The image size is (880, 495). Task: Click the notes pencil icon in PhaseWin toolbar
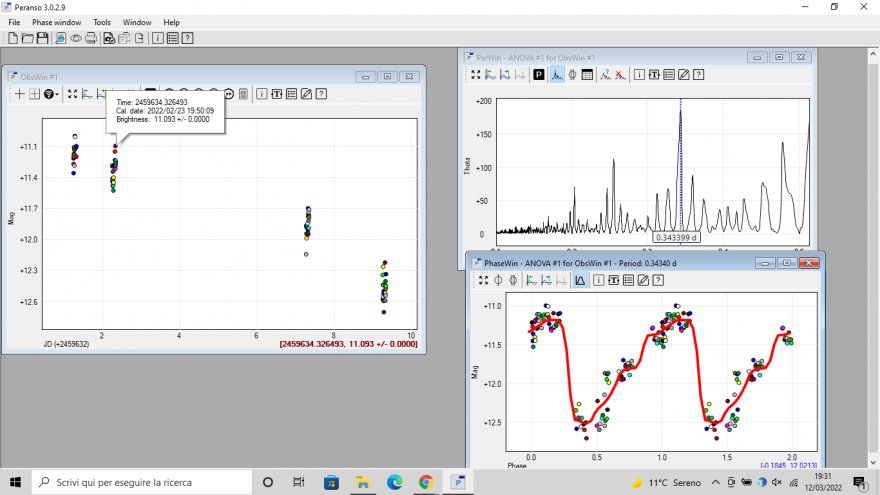coord(643,280)
